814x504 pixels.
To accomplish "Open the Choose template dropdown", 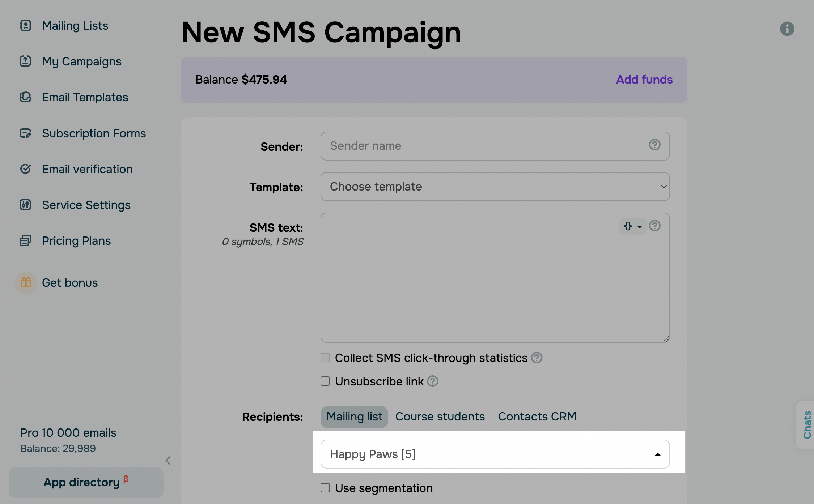I will [495, 187].
